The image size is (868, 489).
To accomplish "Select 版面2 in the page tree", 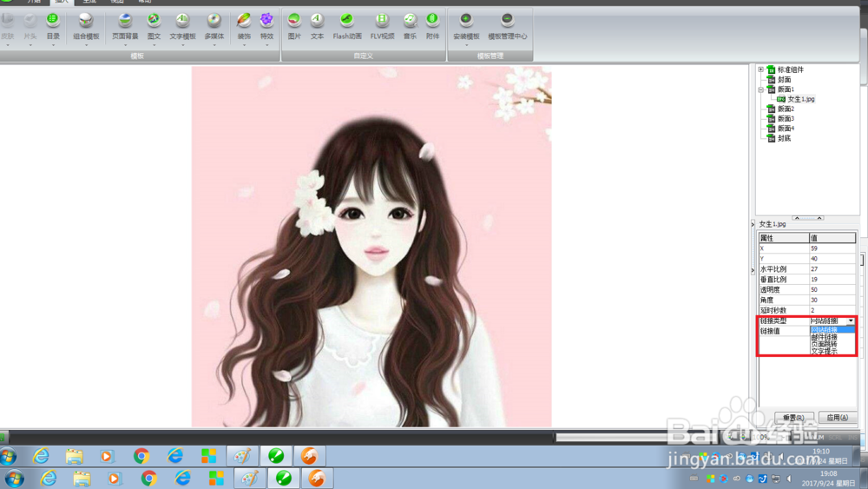I will tap(786, 109).
